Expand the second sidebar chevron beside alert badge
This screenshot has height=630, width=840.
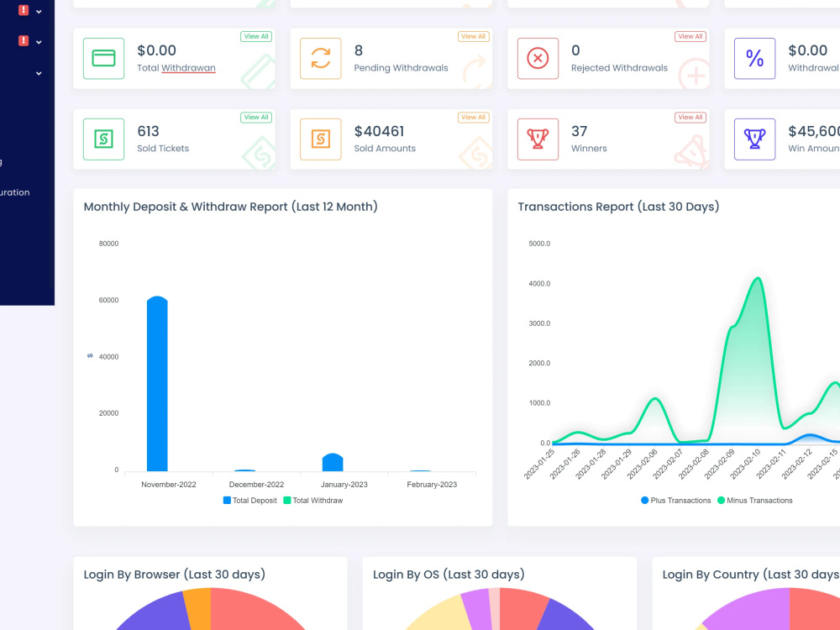click(39, 42)
